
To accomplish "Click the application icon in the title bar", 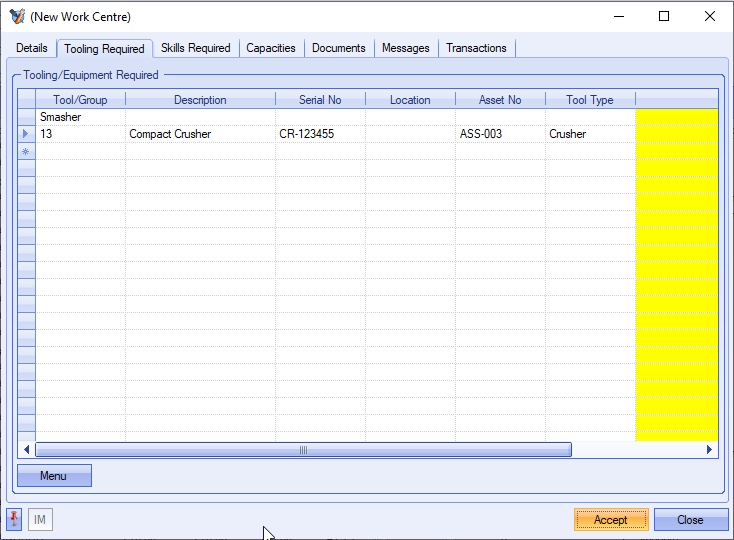I will pyautogui.click(x=16, y=17).
